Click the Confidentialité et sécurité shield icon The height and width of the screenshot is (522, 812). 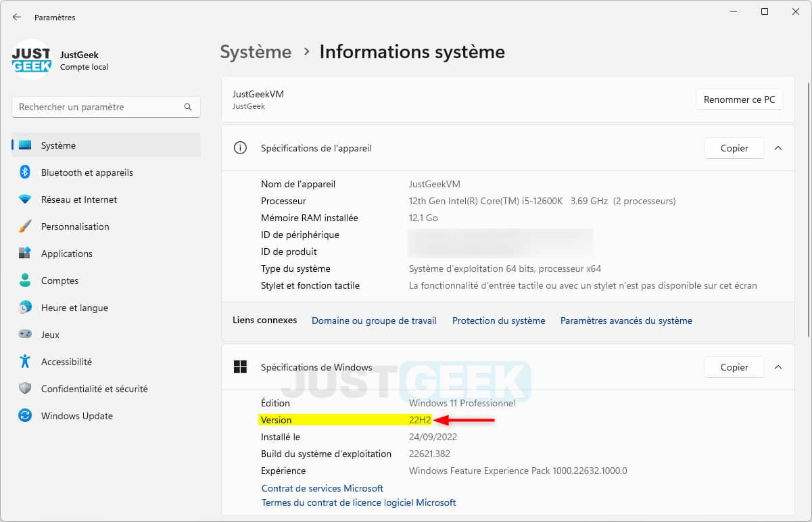tap(25, 389)
